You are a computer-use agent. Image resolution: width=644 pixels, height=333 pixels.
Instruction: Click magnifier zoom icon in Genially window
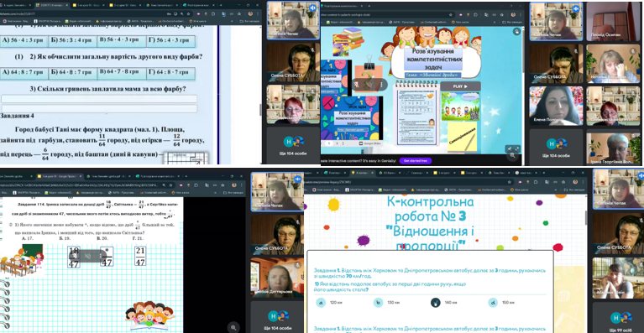tap(511, 156)
